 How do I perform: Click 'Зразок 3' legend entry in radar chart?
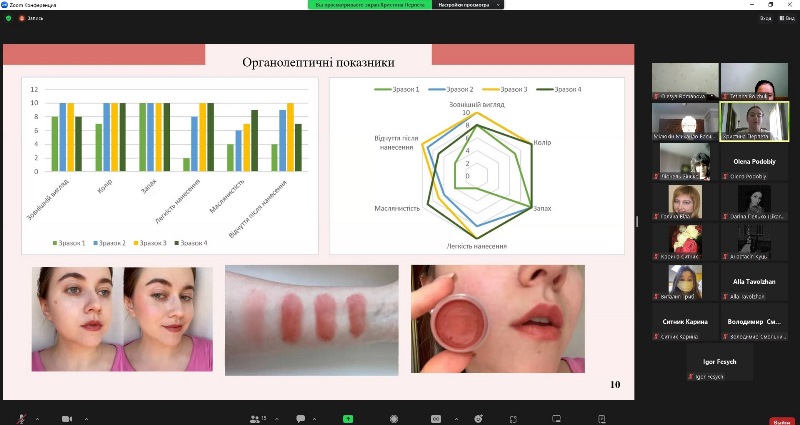point(505,89)
